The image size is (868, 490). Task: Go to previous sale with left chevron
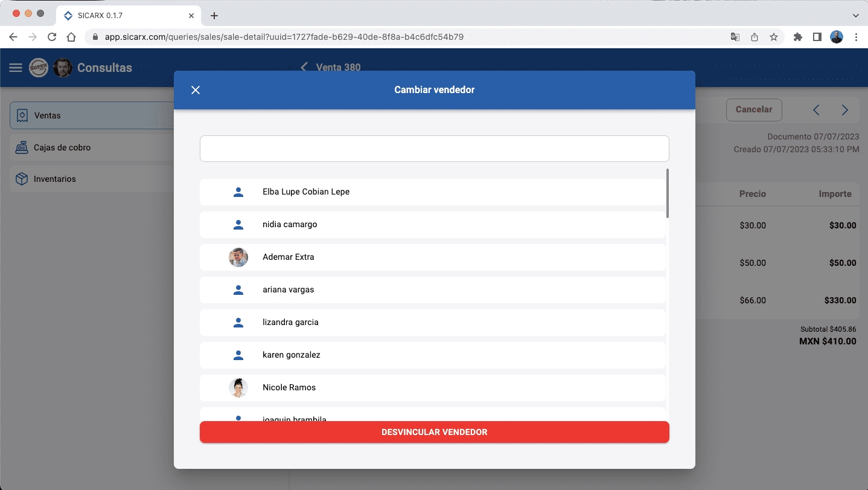tap(816, 110)
